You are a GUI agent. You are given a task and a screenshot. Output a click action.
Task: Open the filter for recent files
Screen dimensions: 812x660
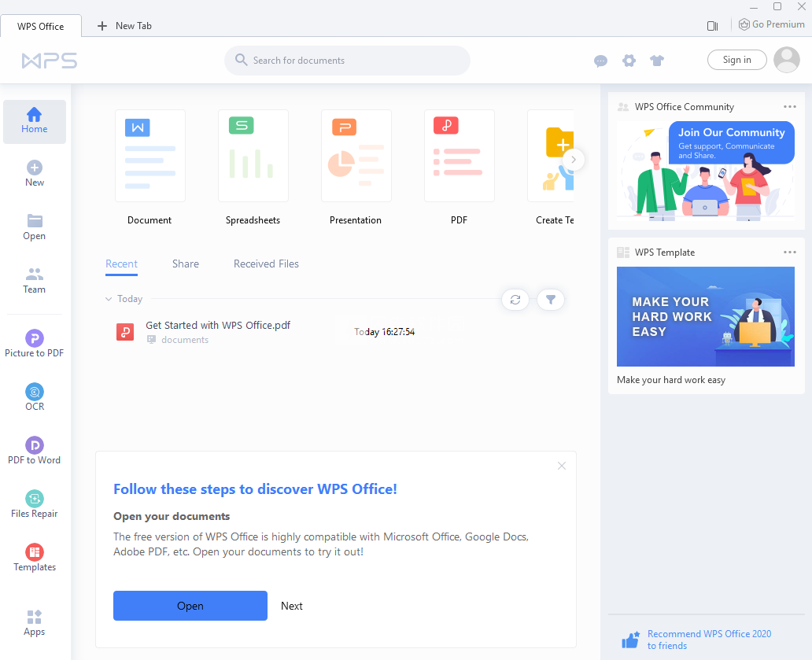pyautogui.click(x=551, y=299)
